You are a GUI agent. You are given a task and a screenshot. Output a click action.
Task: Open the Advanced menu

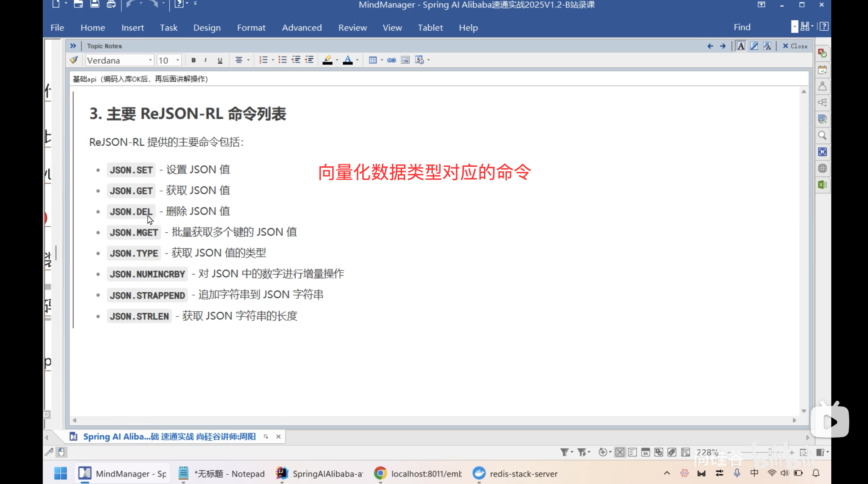pos(302,27)
